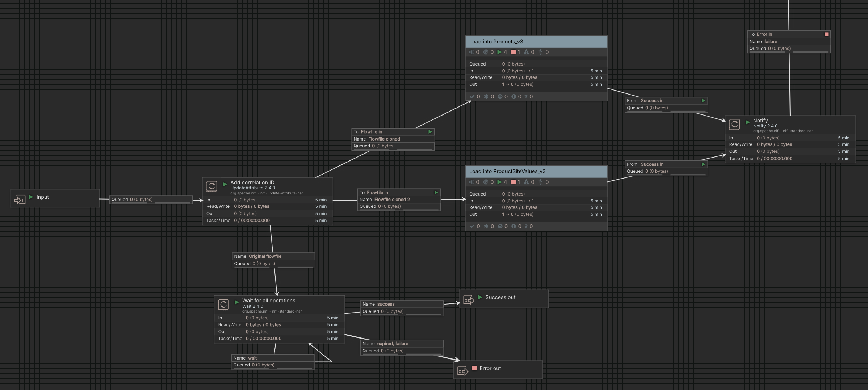Click the transmitting ports icon on Load into Products_v3

472,52
